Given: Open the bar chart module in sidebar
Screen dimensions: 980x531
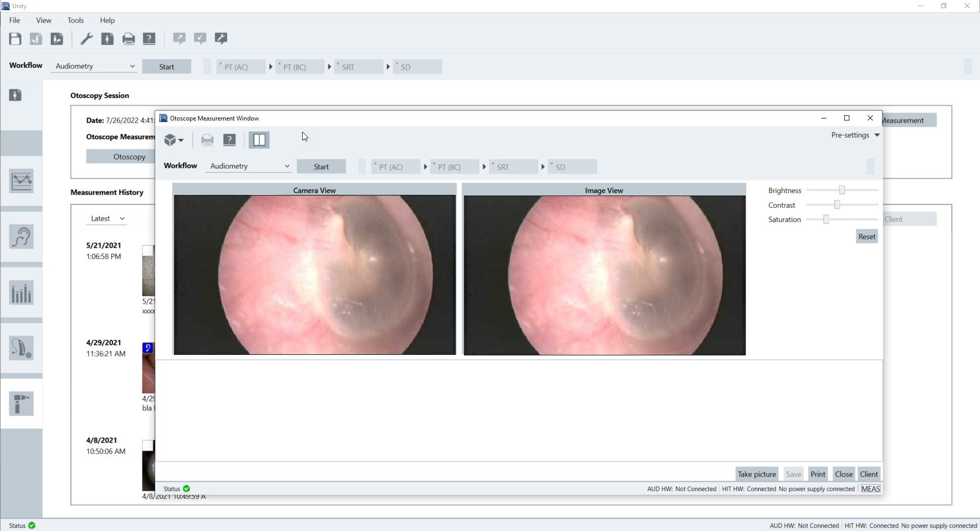Looking at the screenshot, I should (21, 293).
